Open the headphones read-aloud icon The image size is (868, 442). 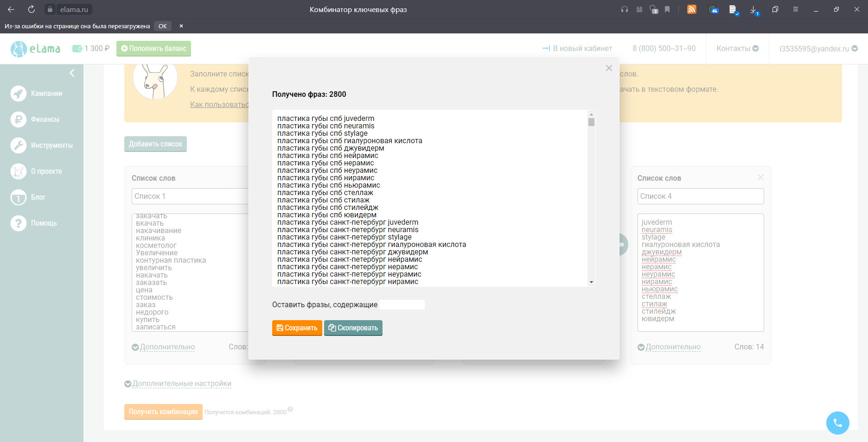(625, 9)
